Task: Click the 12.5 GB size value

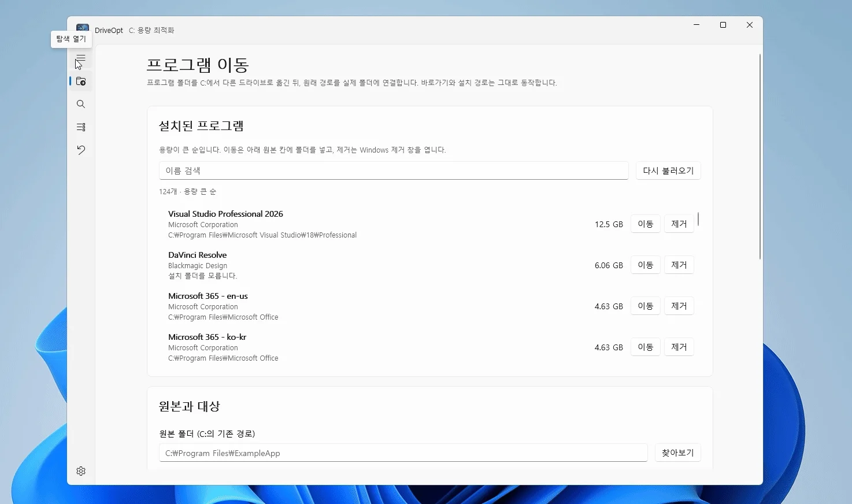Action: (609, 224)
